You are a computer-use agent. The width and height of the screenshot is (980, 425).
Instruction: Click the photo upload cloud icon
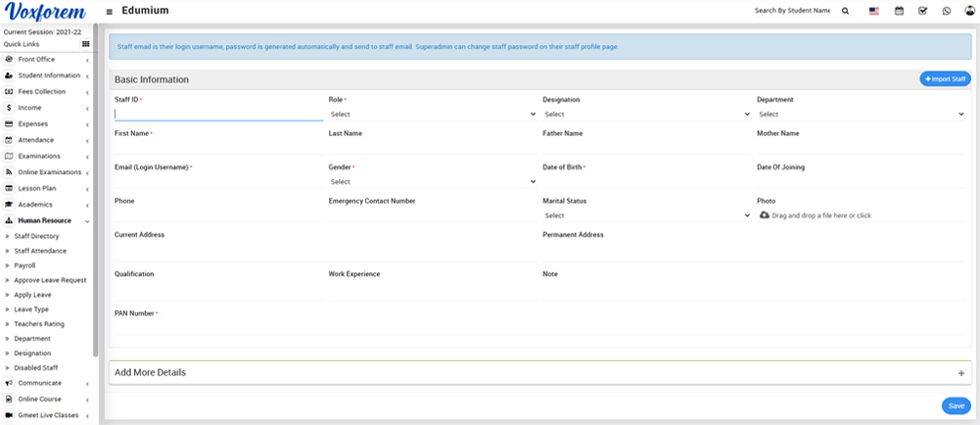(764, 214)
